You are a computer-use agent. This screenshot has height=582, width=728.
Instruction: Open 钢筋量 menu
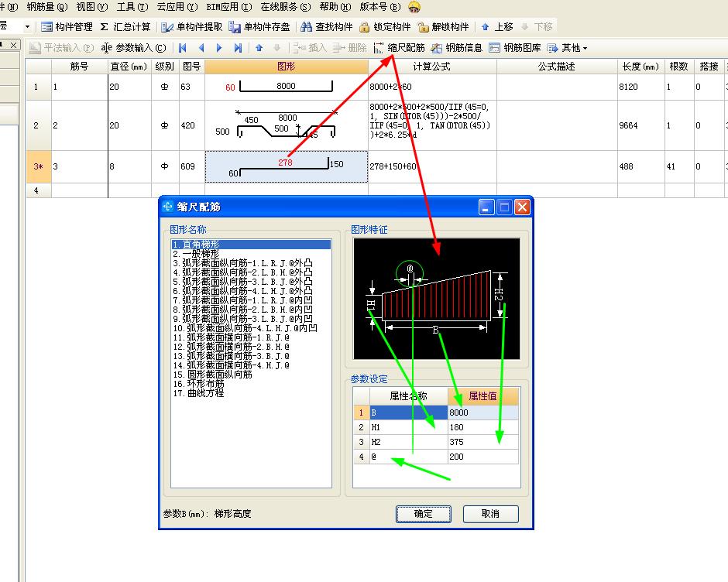[47, 7]
